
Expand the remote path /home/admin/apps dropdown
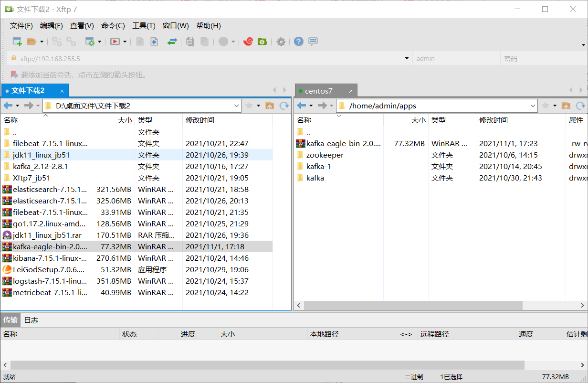click(534, 106)
